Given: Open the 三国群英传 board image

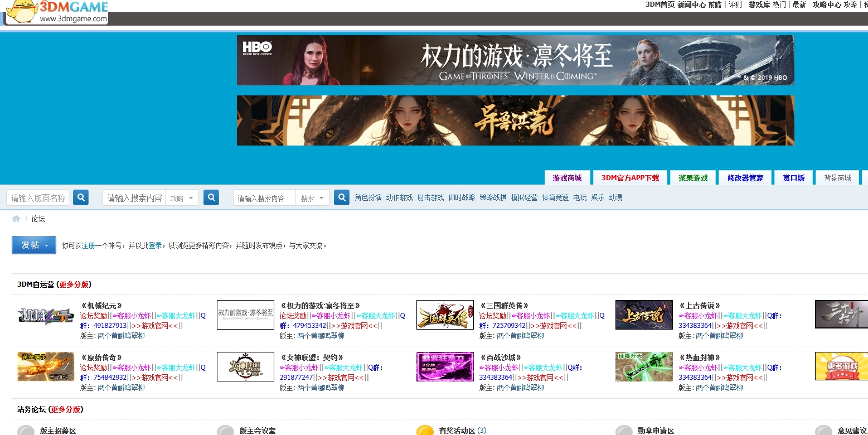Looking at the screenshot, I should pyautogui.click(x=445, y=315).
